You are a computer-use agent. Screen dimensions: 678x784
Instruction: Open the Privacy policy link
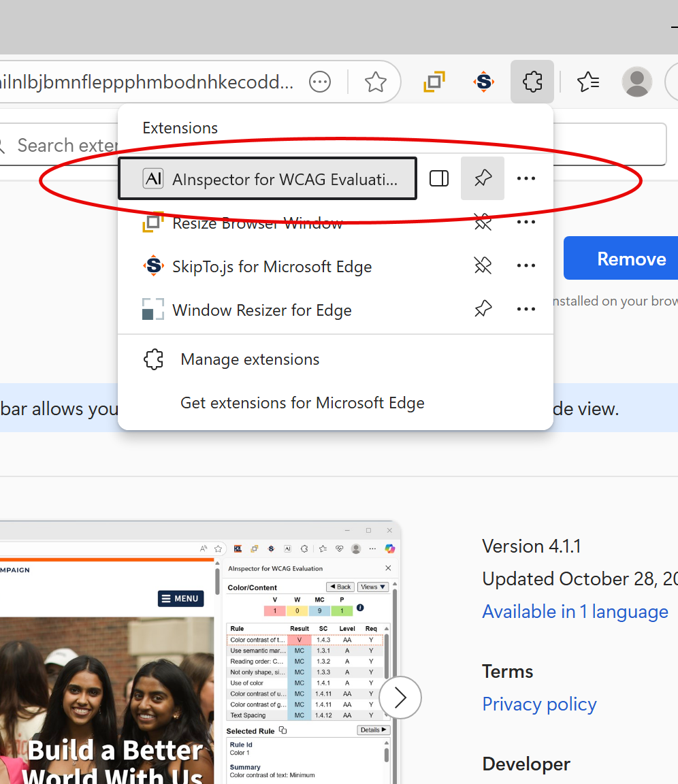tap(539, 704)
